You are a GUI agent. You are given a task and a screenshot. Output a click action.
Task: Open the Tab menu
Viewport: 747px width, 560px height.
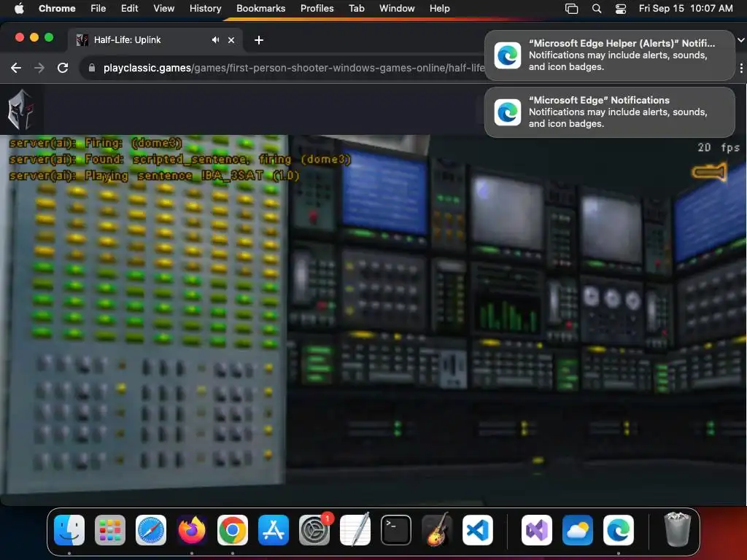[x=356, y=8]
